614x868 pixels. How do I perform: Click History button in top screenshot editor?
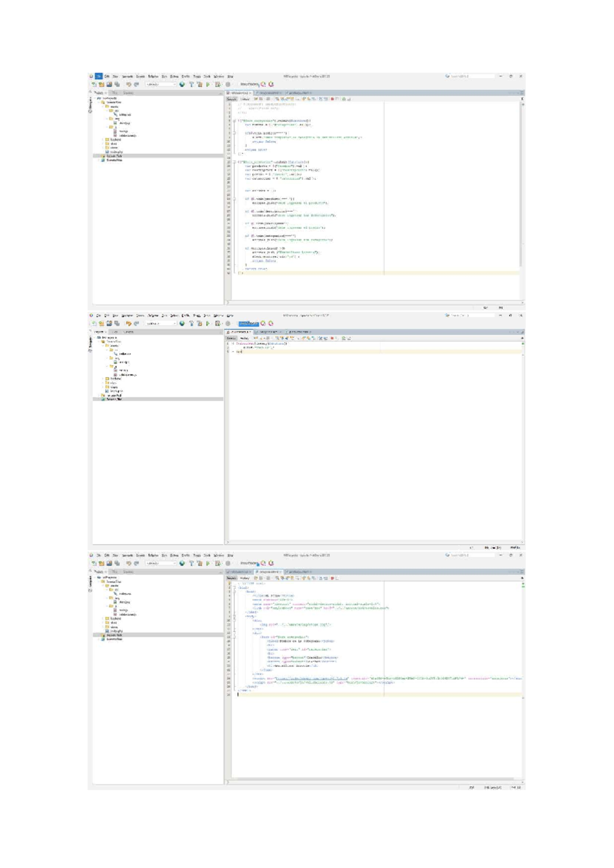(245, 99)
